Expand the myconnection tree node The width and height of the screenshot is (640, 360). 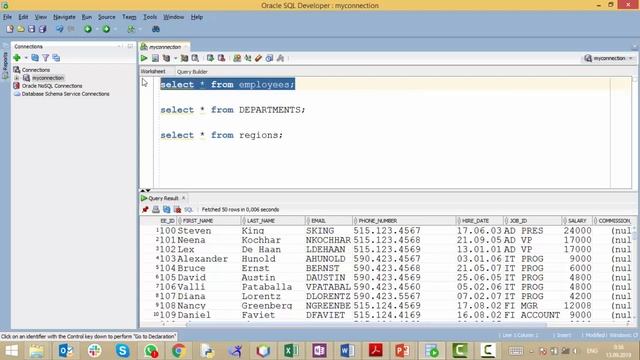point(17,78)
